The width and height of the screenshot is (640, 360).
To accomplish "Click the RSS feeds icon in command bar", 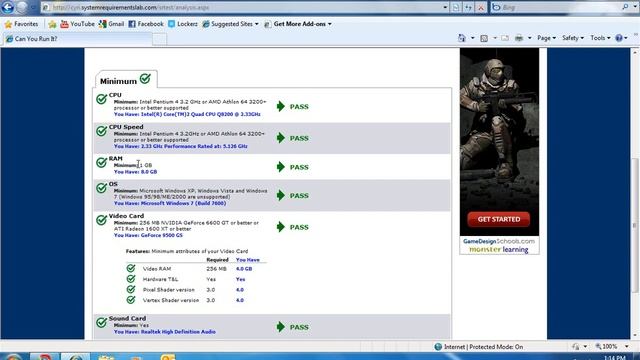I will [x=484, y=38].
